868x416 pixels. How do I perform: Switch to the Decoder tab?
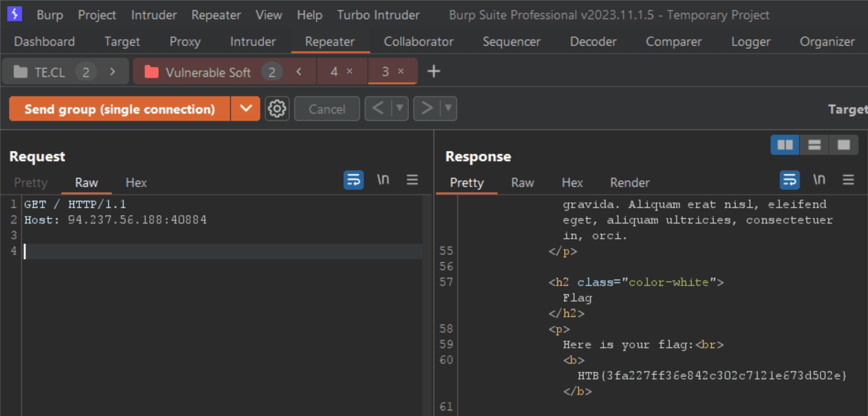[x=593, y=42]
